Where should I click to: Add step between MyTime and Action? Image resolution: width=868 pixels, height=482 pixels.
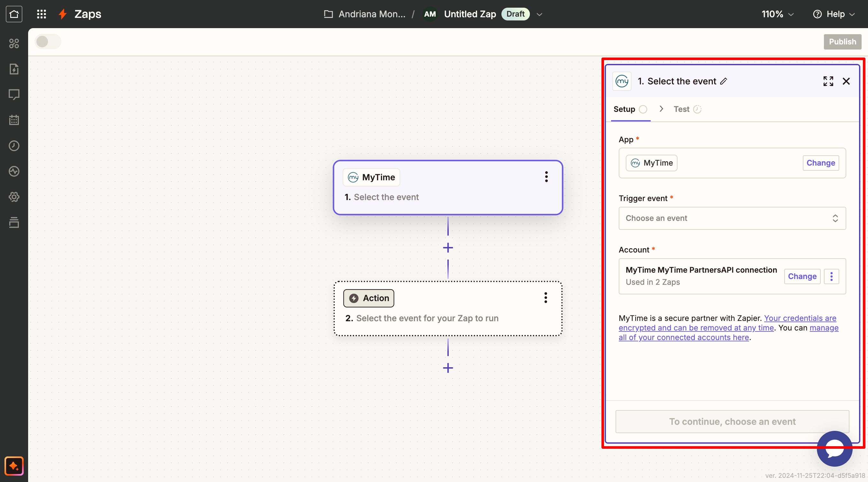pos(448,248)
